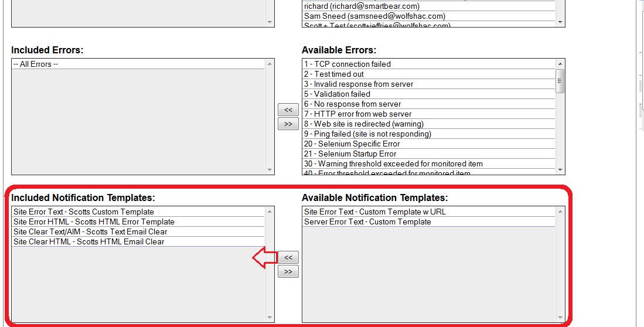Select 'richard (richard@smartbear.com)' contact

429,6
